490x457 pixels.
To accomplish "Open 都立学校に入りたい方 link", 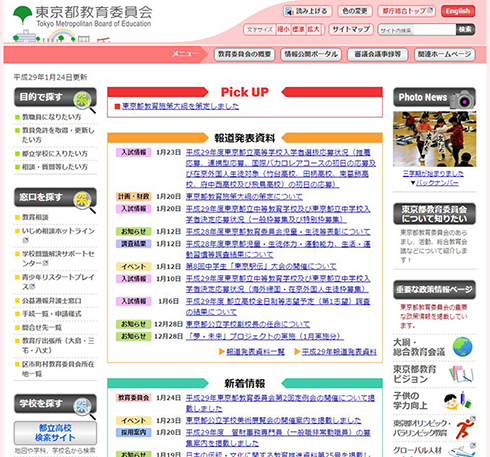I will click(x=55, y=154).
